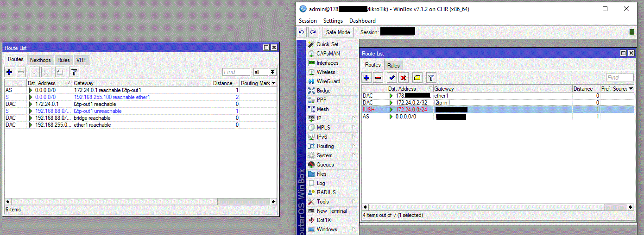
Task: Open the Queues section
Action: coord(325,165)
